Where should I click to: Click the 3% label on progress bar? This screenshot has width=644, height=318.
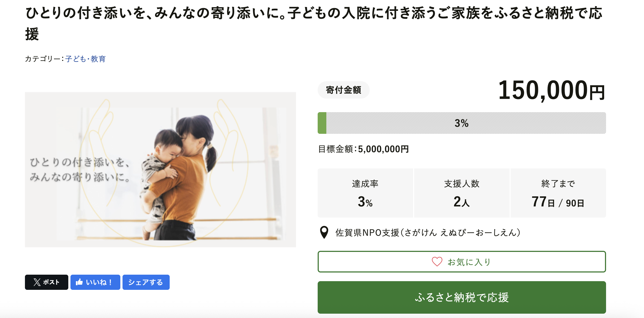coord(462,123)
